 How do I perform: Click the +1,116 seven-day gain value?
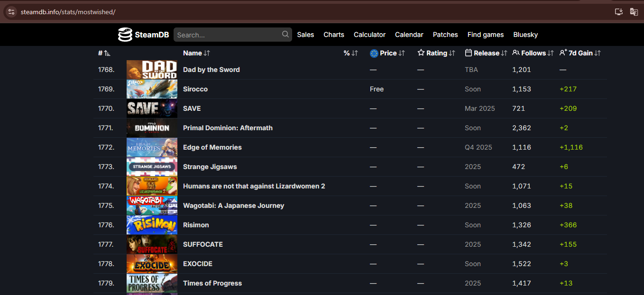571,147
